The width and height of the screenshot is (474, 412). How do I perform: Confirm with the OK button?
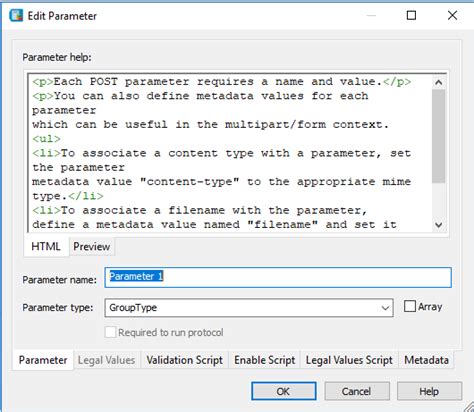point(284,391)
